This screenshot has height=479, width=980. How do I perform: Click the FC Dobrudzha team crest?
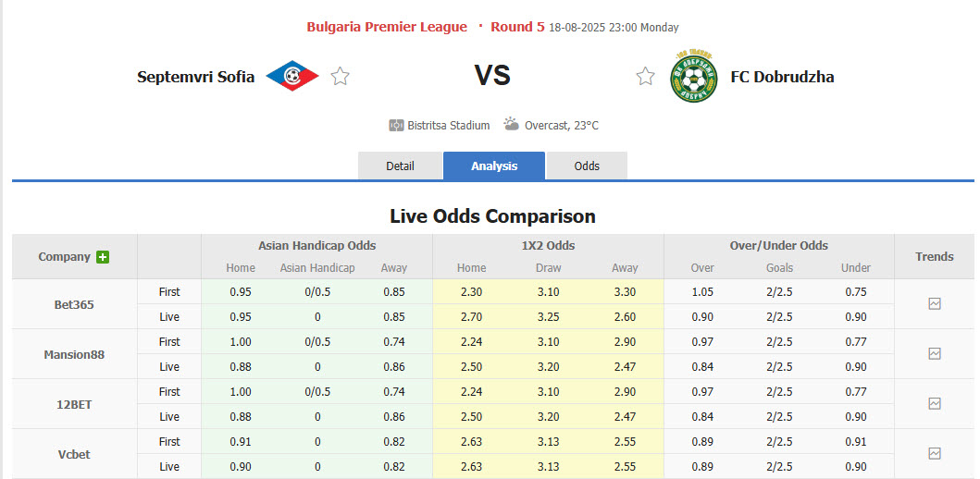[693, 78]
